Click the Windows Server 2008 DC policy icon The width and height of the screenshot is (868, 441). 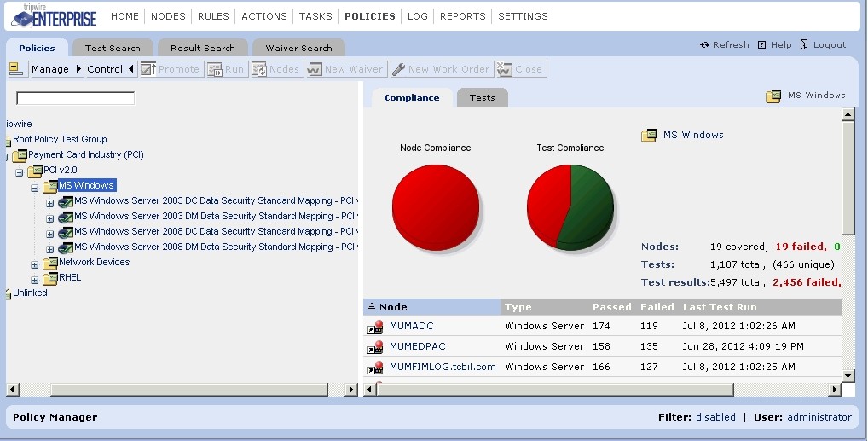point(66,233)
